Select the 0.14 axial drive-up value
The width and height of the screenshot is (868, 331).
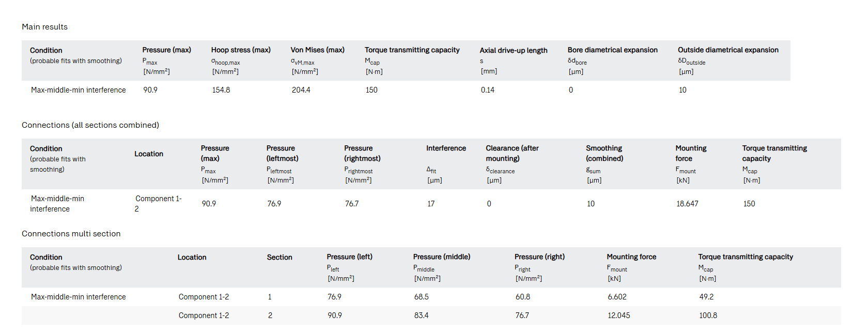click(487, 90)
